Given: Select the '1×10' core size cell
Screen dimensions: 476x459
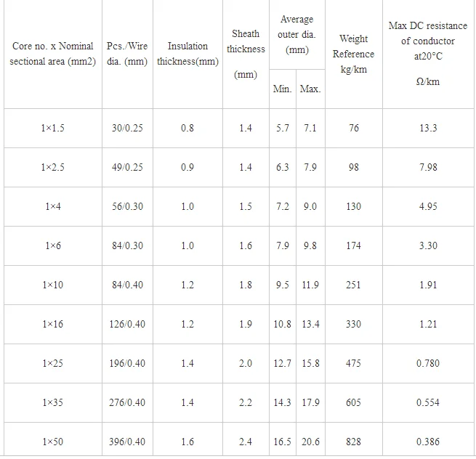Looking at the screenshot, I should (x=52, y=285).
